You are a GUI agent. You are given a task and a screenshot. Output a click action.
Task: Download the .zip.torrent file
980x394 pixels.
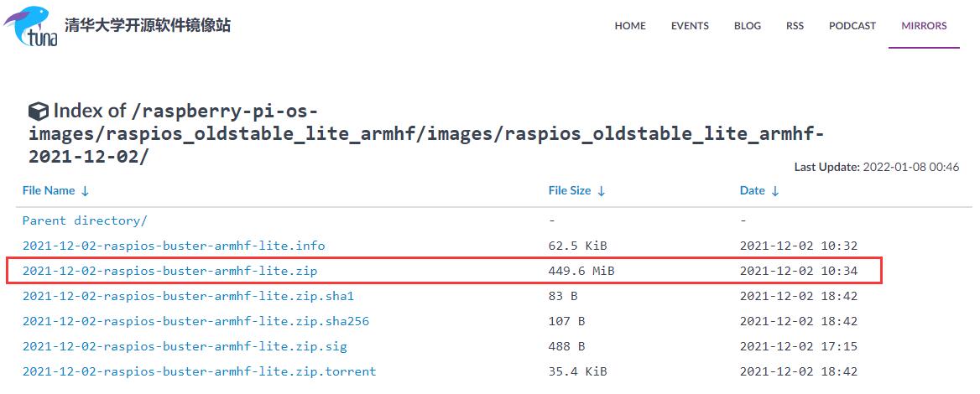[x=199, y=371]
